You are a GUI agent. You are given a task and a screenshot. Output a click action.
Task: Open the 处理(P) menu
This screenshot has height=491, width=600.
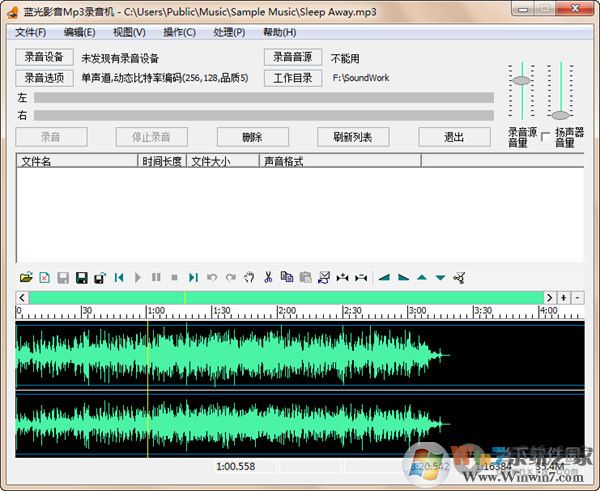point(229,32)
